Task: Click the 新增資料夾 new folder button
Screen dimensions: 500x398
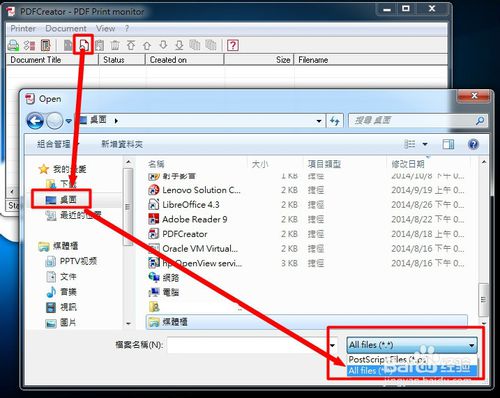Action: click(122, 144)
